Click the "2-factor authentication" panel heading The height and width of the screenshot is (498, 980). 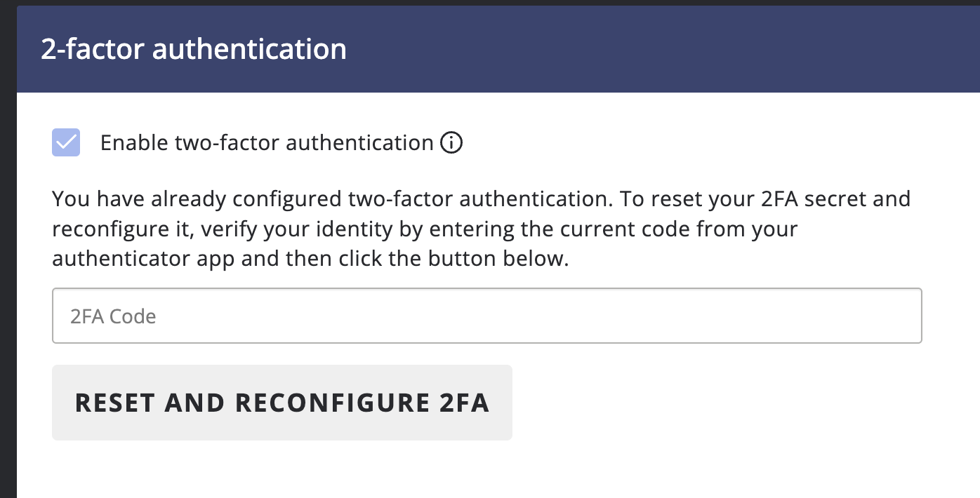coord(194,50)
